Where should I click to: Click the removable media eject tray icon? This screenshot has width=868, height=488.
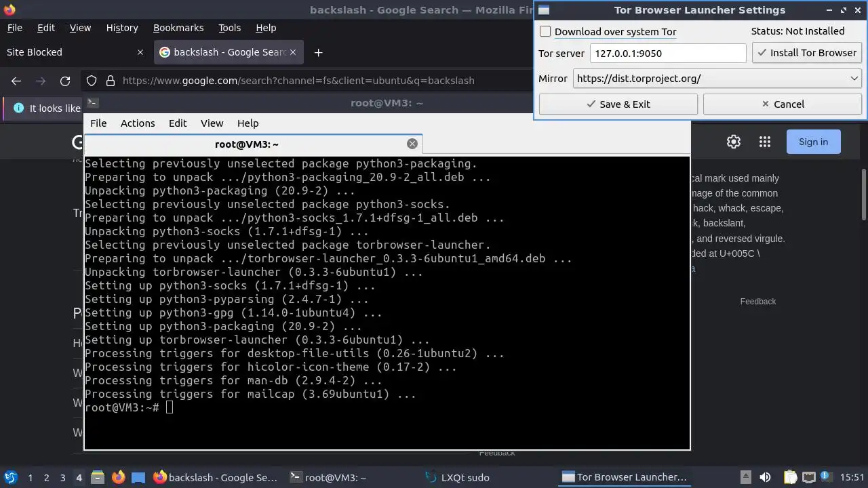coord(745,478)
